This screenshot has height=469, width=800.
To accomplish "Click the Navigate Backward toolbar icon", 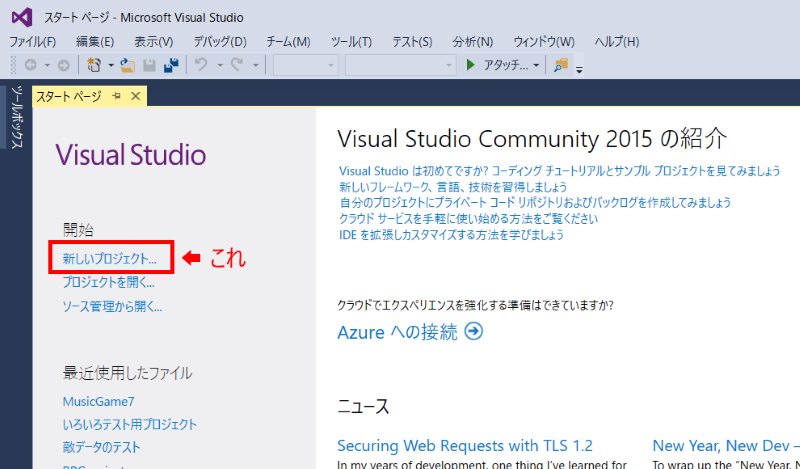I will click(31, 65).
